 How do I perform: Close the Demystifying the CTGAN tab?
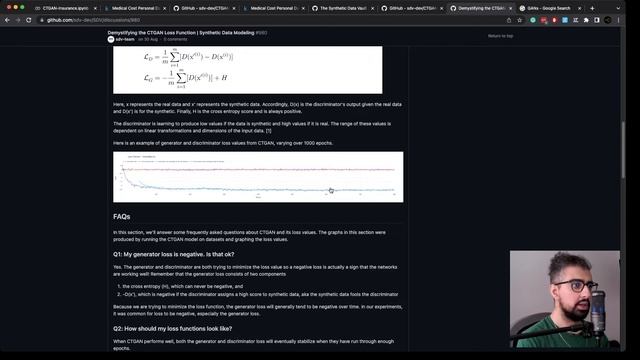pyautogui.click(x=510, y=8)
